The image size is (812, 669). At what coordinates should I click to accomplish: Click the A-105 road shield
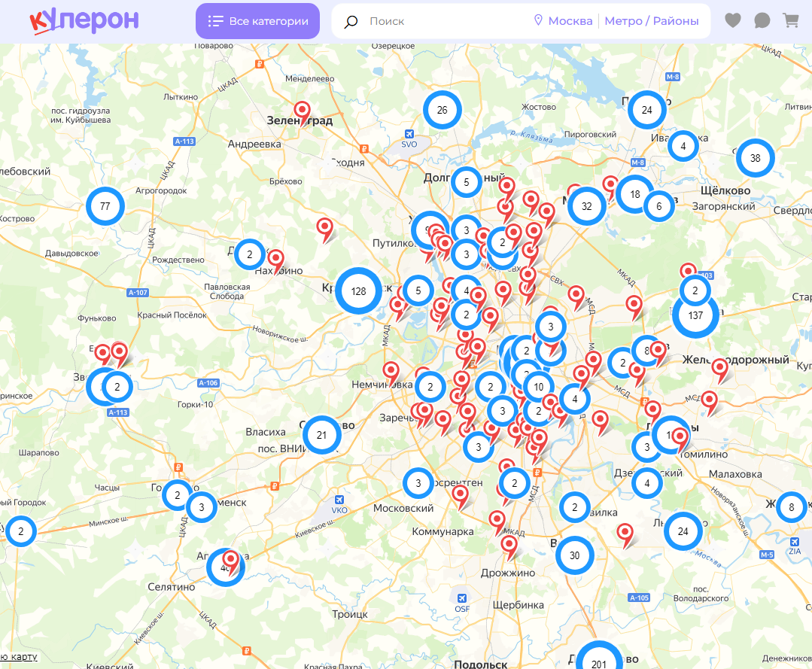coord(639,598)
